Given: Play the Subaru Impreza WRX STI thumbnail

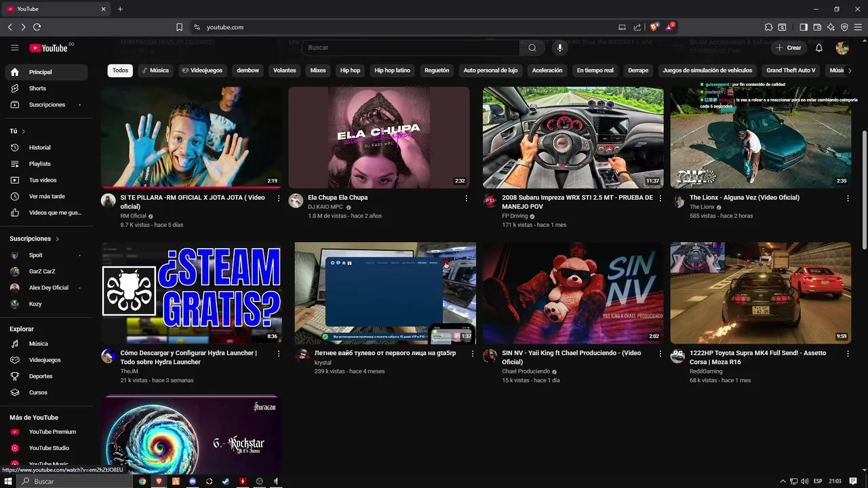Looking at the screenshot, I should [x=573, y=137].
